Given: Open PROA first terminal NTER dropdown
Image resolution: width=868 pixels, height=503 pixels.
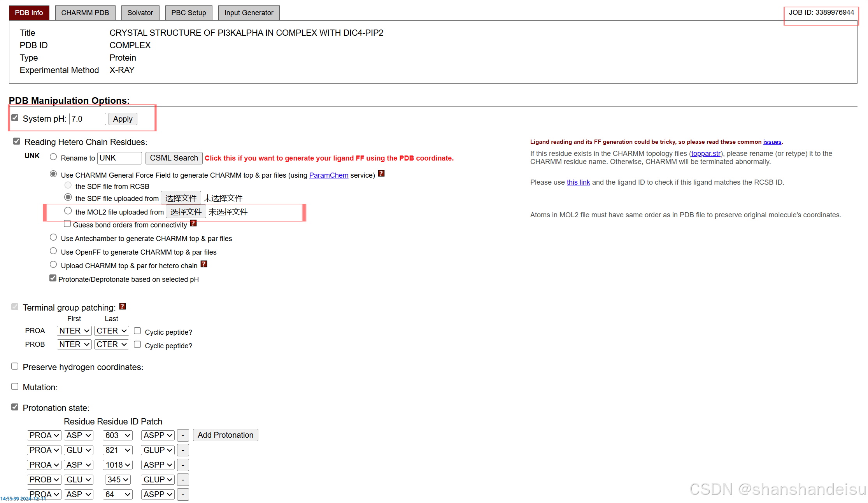Looking at the screenshot, I should point(74,331).
